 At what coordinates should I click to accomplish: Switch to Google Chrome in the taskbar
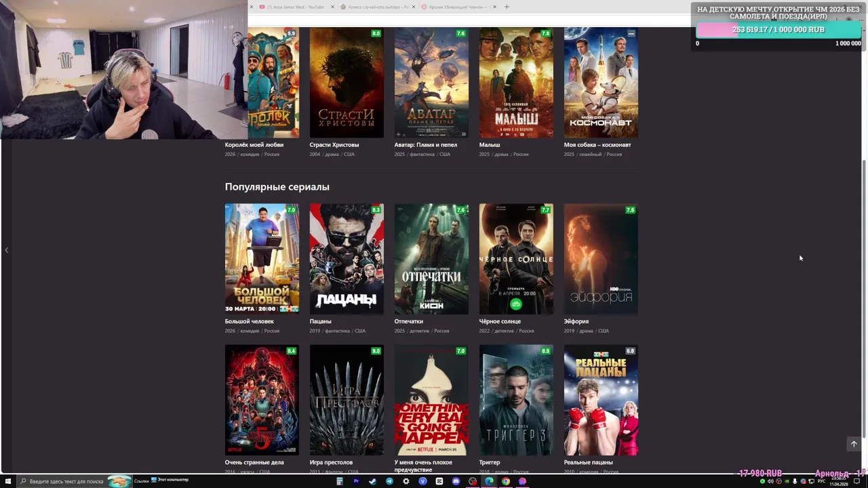click(506, 481)
